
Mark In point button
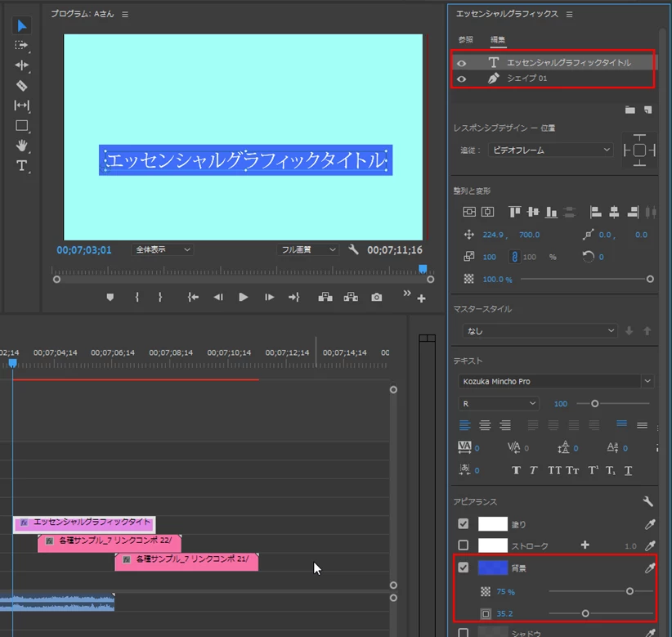point(137,297)
